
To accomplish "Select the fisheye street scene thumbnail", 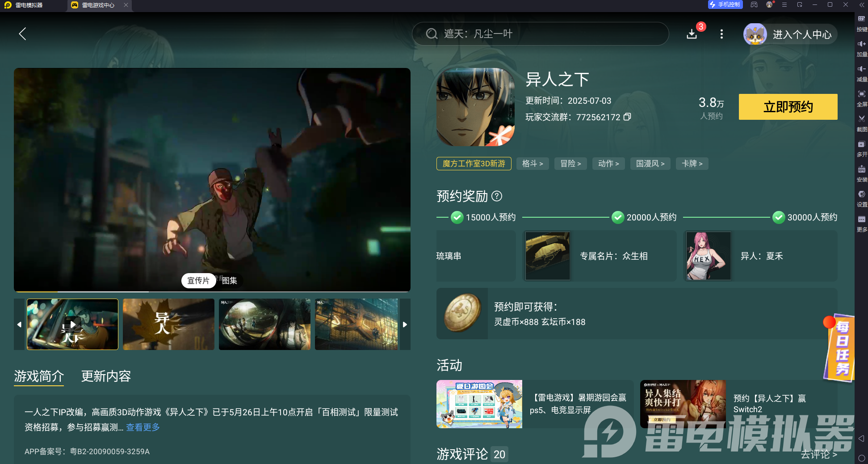I will click(x=264, y=324).
